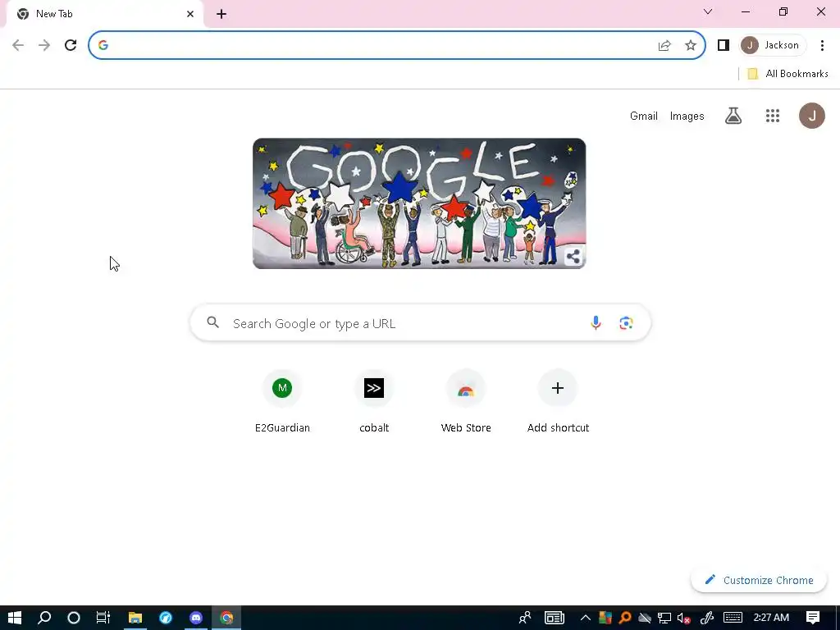Open Discord from the taskbar
The width and height of the screenshot is (840, 630).
(x=196, y=618)
